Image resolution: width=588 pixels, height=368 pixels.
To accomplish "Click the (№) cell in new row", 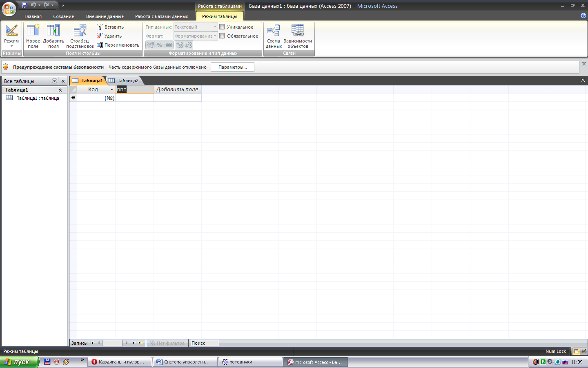I will [x=96, y=98].
